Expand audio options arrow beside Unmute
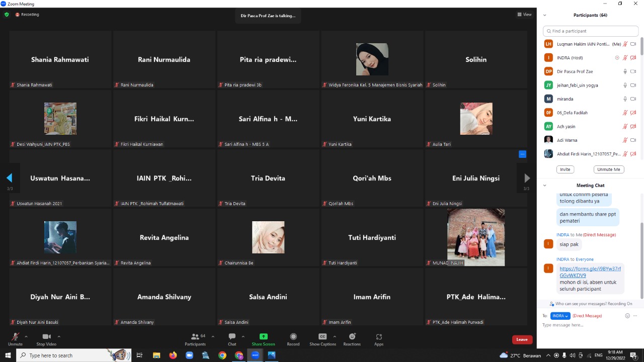The width and height of the screenshot is (644, 362). (26, 336)
